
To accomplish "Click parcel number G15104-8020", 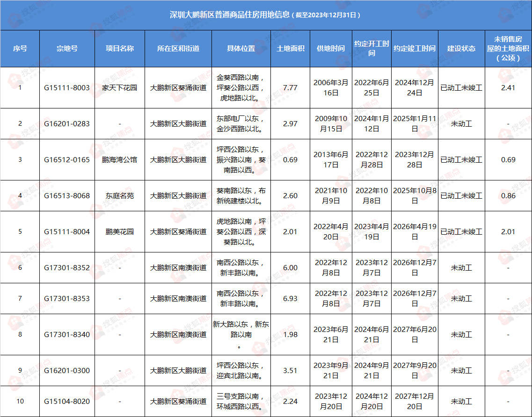I will (67, 402).
